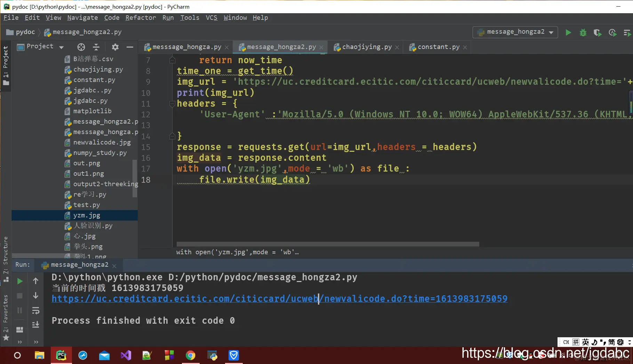
Task: Click the timestamp line '当前的时间戳 1613983175059'
Action: coord(118,288)
